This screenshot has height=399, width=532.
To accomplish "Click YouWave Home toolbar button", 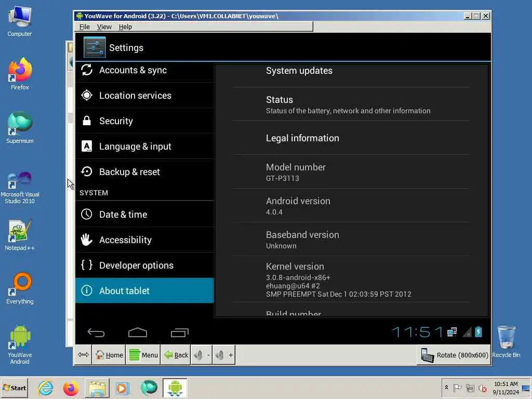I will pyautogui.click(x=109, y=355).
